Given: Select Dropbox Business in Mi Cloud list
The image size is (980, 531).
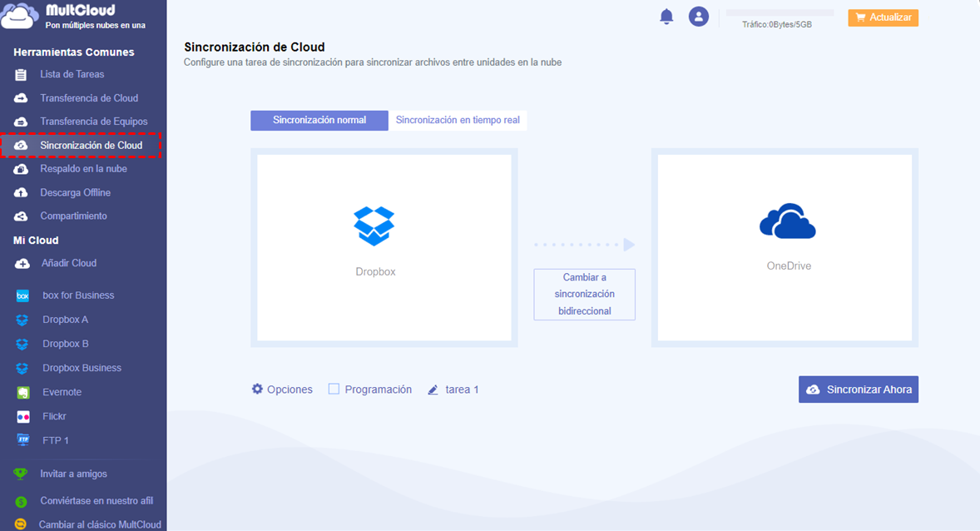Looking at the screenshot, I should tap(82, 368).
